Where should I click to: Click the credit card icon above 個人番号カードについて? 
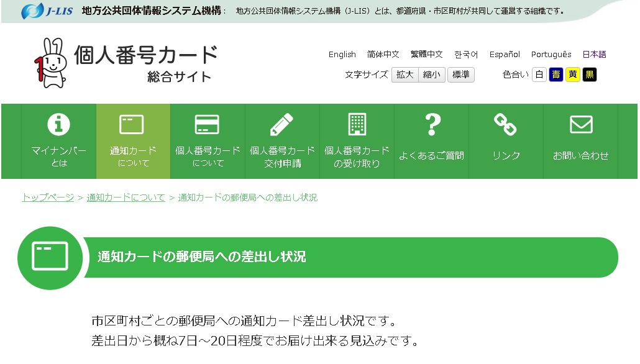point(208,124)
